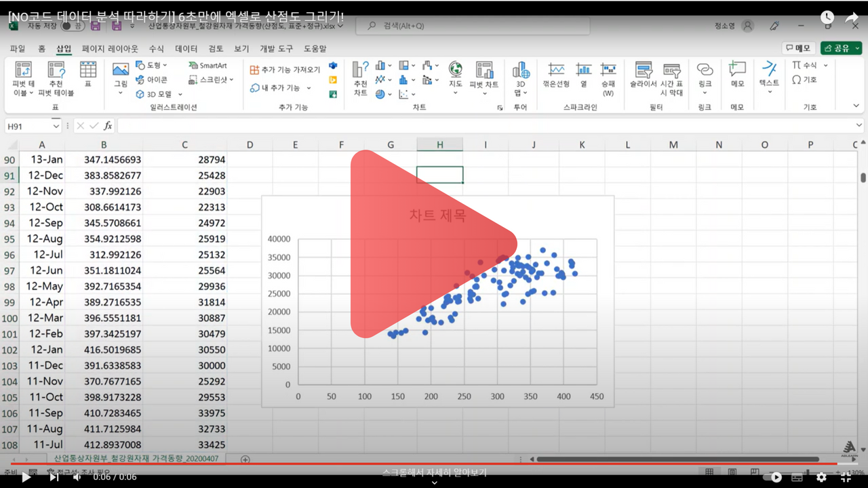868x488 pixels.
Task: Insert a Line sparkline (꺾은선형)
Action: (x=556, y=75)
